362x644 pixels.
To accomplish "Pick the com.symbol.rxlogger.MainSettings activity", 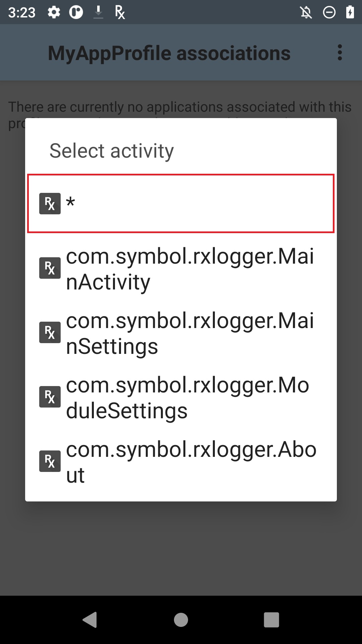I will (x=181, y=333).
